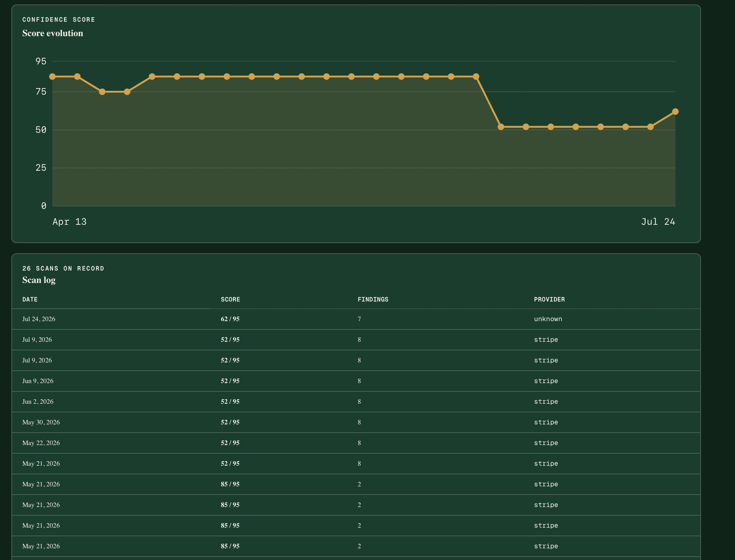The image size is (735, 560).
Task: Select the 'Jul 24, 2026' date cell
Action: 39,319
